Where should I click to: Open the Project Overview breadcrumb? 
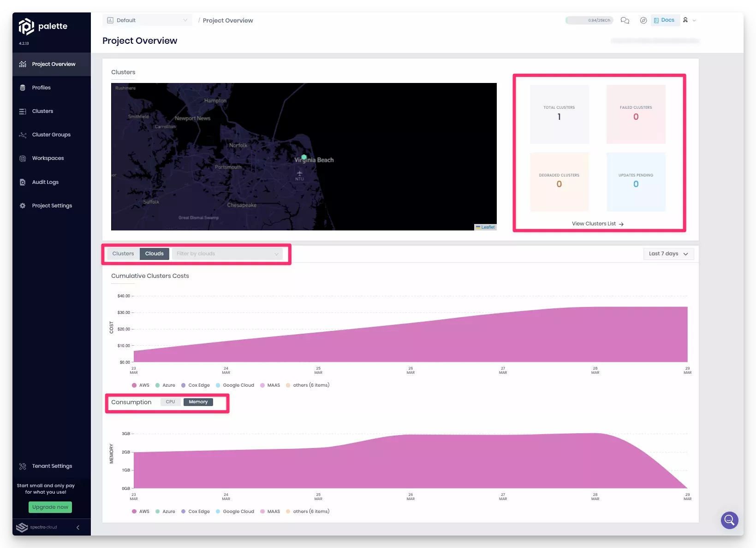click(228, 20)
